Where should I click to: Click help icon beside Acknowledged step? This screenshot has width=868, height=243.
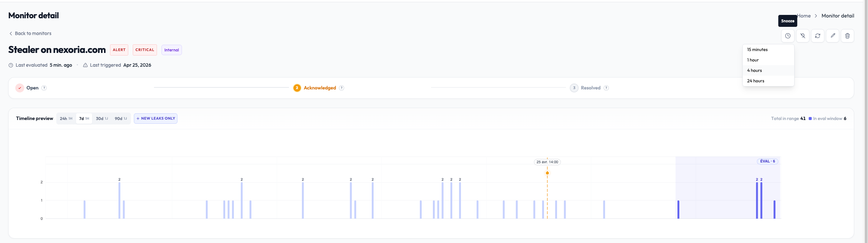coord(342,88)
